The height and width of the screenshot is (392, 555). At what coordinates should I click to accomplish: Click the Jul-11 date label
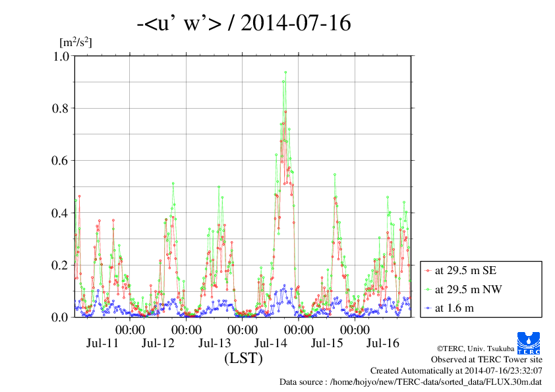pos(102,343)
